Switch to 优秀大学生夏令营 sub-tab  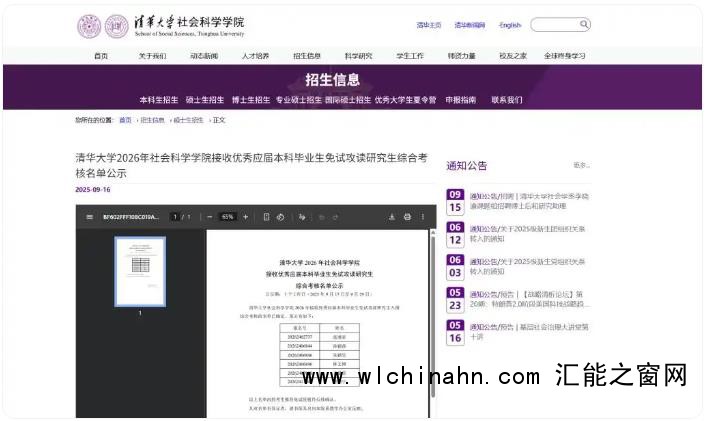pos(405,100)
